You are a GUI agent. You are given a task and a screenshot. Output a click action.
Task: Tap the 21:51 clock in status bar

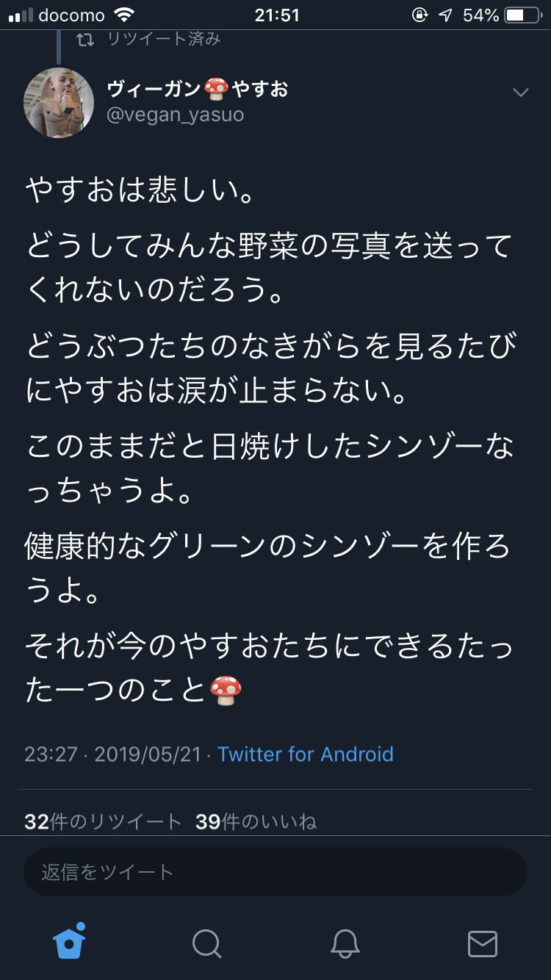[277, 15]
